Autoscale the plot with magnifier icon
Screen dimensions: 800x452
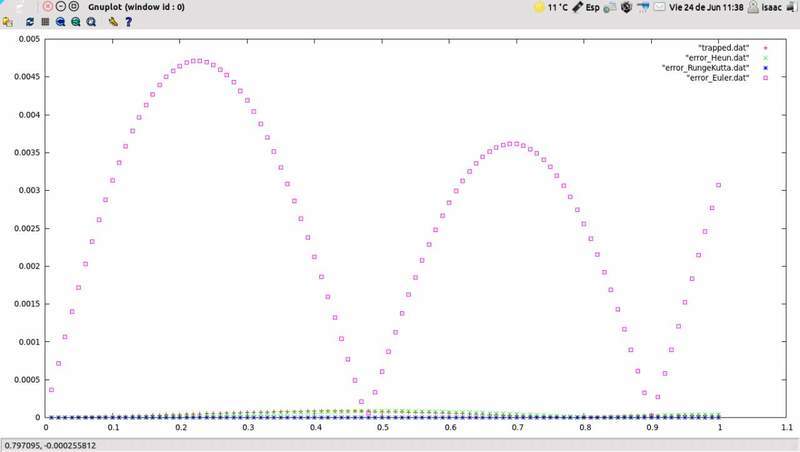point(92,21)
